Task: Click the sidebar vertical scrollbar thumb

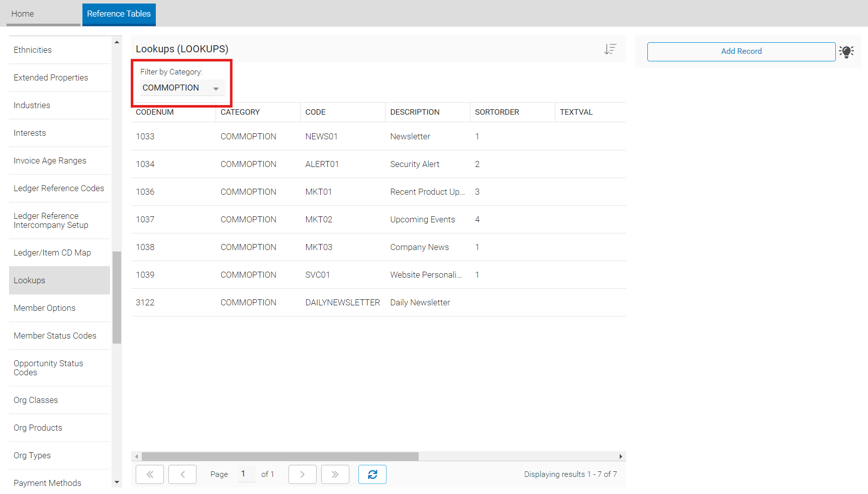Action: pyautogui.click(x=117, y=297)
